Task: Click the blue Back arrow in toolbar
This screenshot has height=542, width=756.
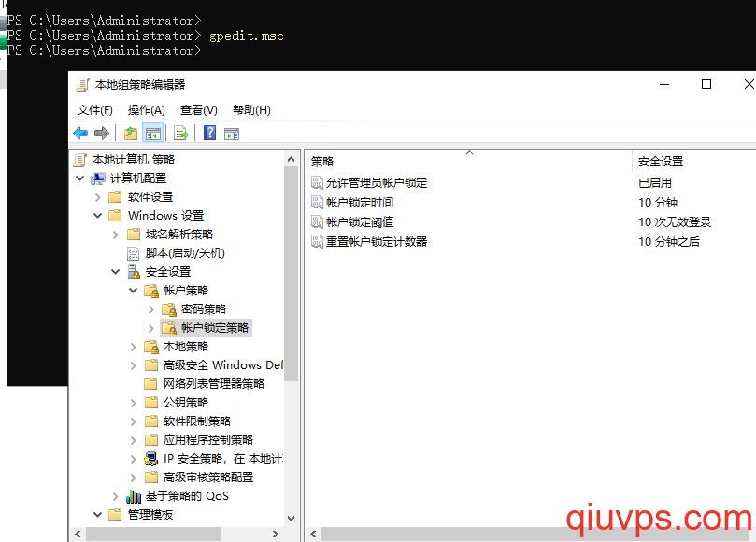Action: pos(80,134)
